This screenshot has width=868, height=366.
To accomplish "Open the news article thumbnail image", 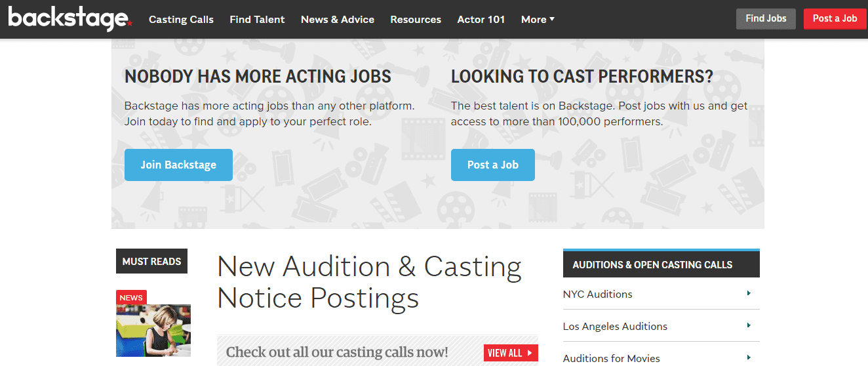I will (x=153, y=331).
